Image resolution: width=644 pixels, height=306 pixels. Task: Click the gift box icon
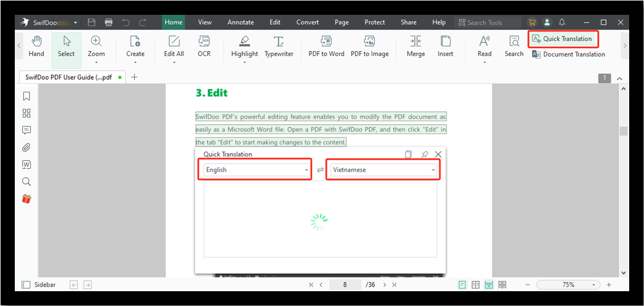26,199
